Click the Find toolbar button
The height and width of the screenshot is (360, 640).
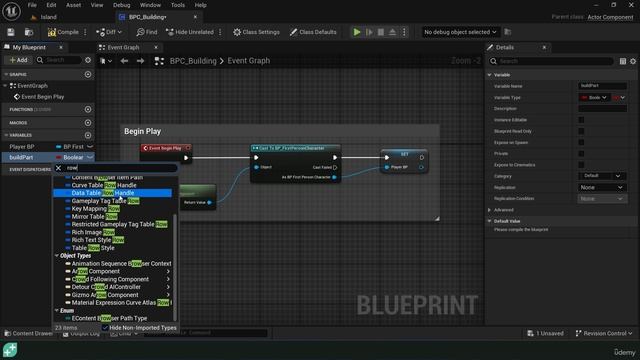tap(147, 32)
